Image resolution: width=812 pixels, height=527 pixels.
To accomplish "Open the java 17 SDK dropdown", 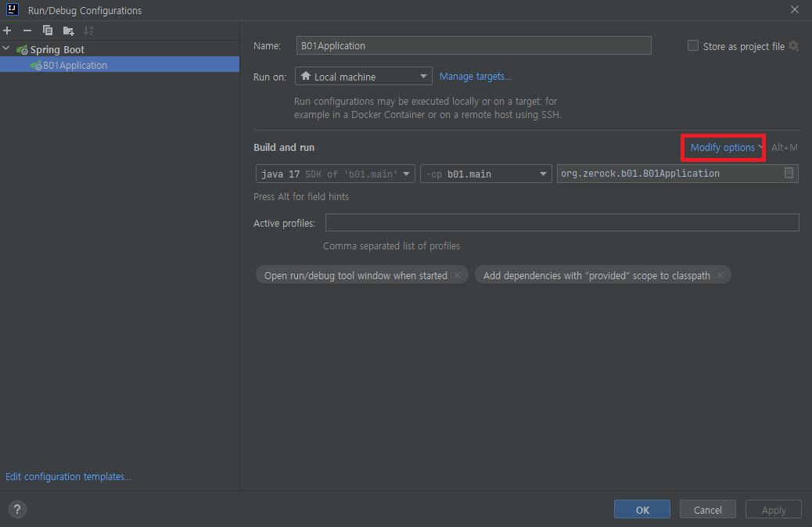I will 335,174.
